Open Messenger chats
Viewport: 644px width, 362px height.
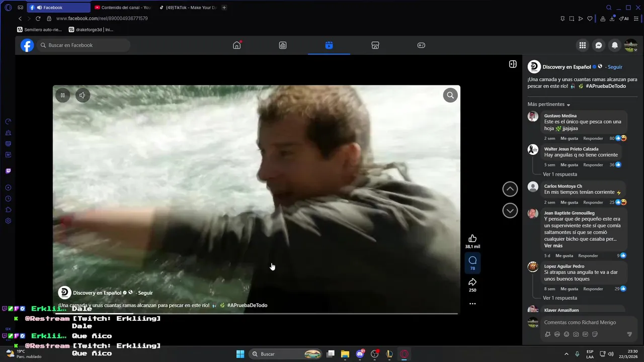point(599,45)
